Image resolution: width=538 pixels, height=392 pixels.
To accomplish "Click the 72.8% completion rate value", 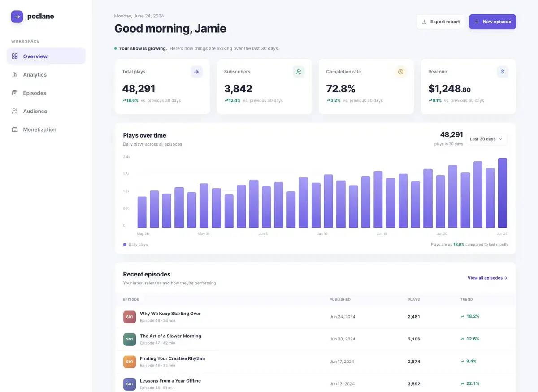I will point(341,89).
